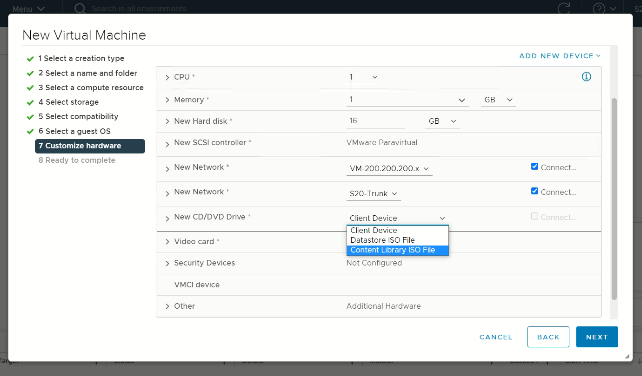Open the VM-200.200.200.x network dropdown
The width and height of the screenshot is (642, 376).
pos(389,169)
